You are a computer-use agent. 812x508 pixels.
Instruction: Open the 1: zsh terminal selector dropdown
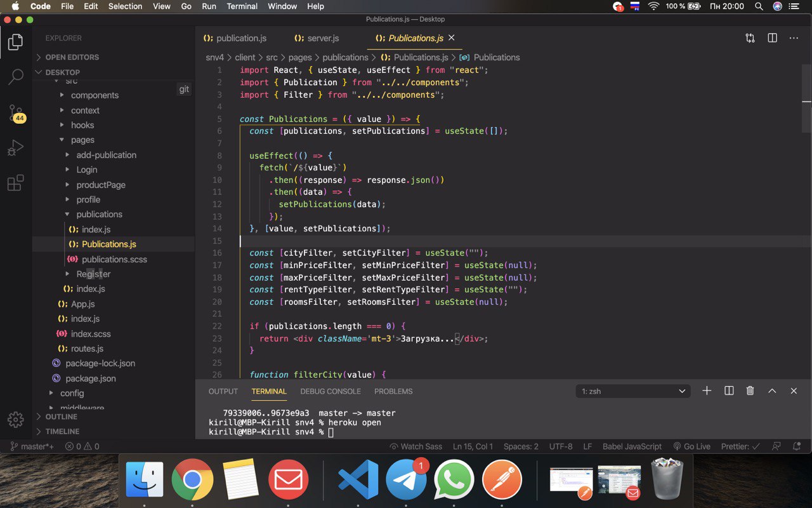click(633, 391)
